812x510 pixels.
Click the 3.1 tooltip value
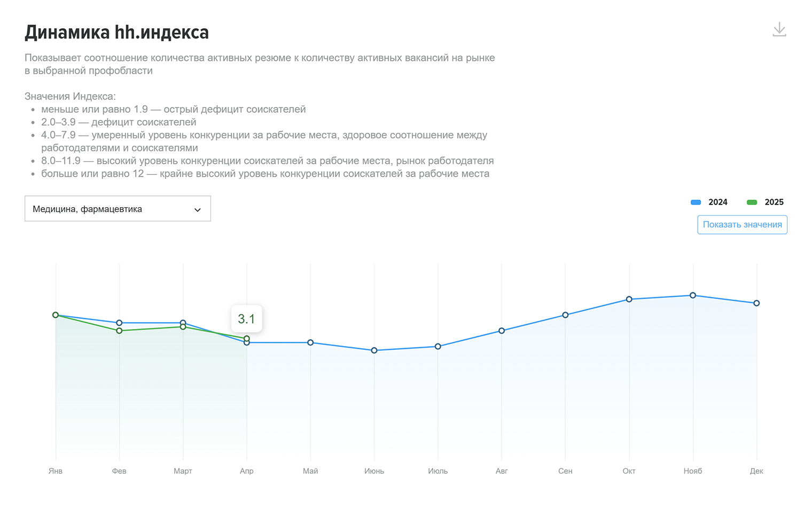tap(246, 319)
